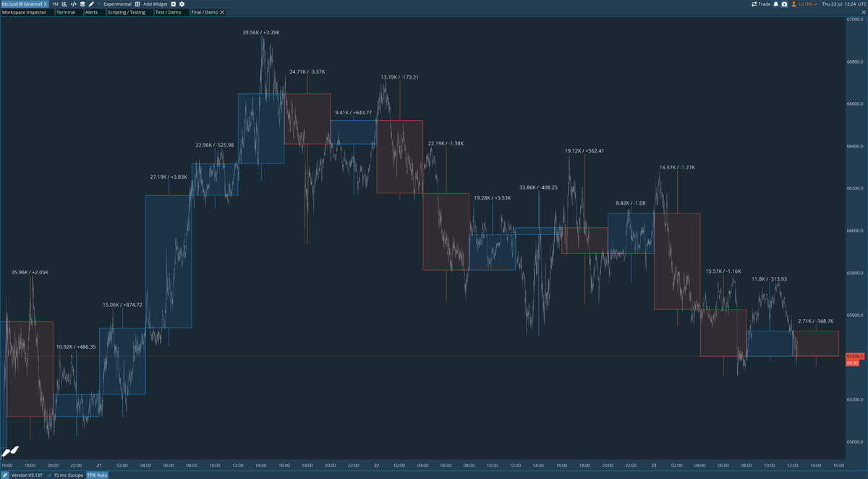
Task: Click the stacked layers icon
Action: coord(82,4)
